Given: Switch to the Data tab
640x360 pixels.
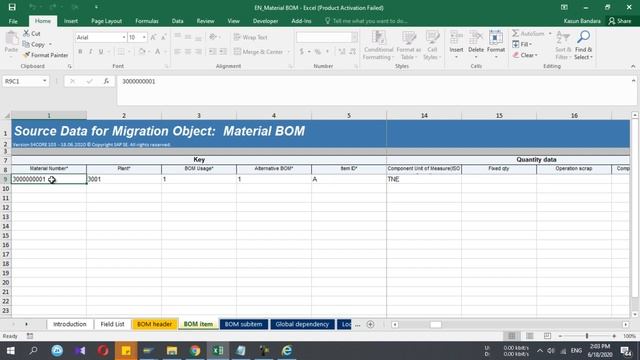Looking at the screenshot, I should (x=178, y=21).
